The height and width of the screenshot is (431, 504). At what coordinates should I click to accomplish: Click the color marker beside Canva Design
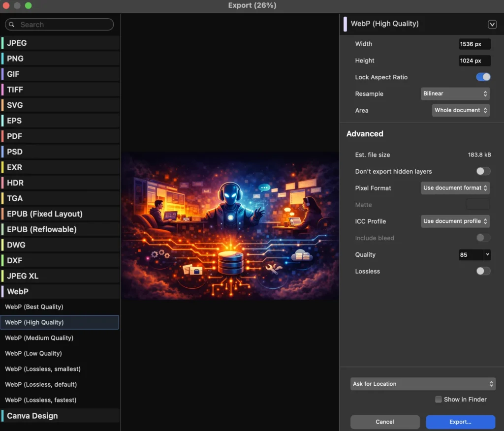point(2,416)
